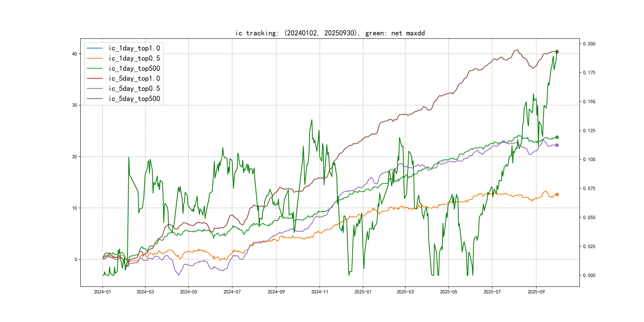Click the green endpoint dot marker
The height and width of the screenshot is (322, 644).
(x=557, y=137)
